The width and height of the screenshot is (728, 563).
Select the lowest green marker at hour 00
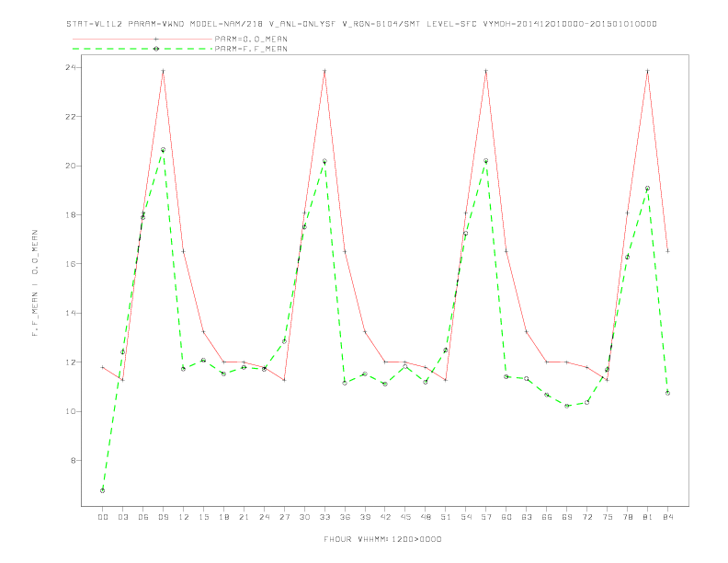click(x=103, y=490)
